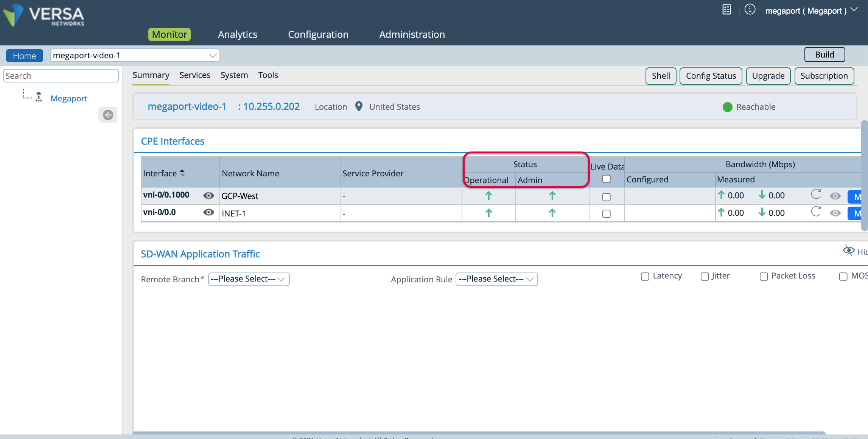Viewport: 868px width, 439px height.
Task: Click the location pin icon next to Location
Action: tap(359, 106)
